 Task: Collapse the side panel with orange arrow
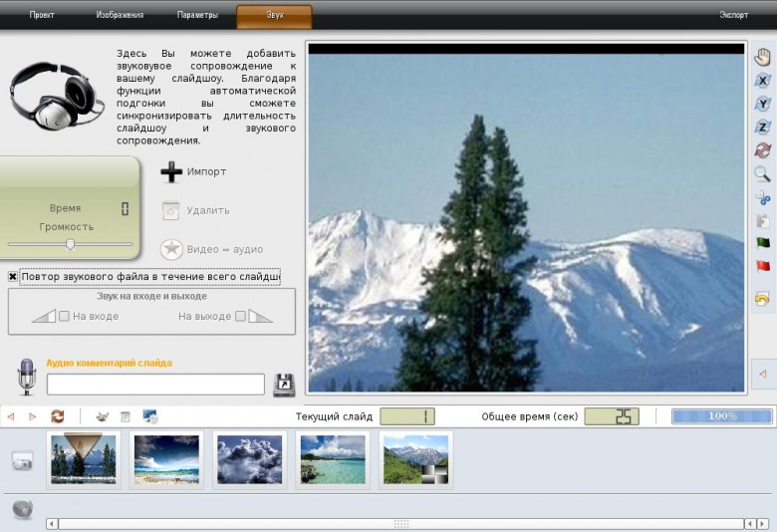click(x=763, y=374)
